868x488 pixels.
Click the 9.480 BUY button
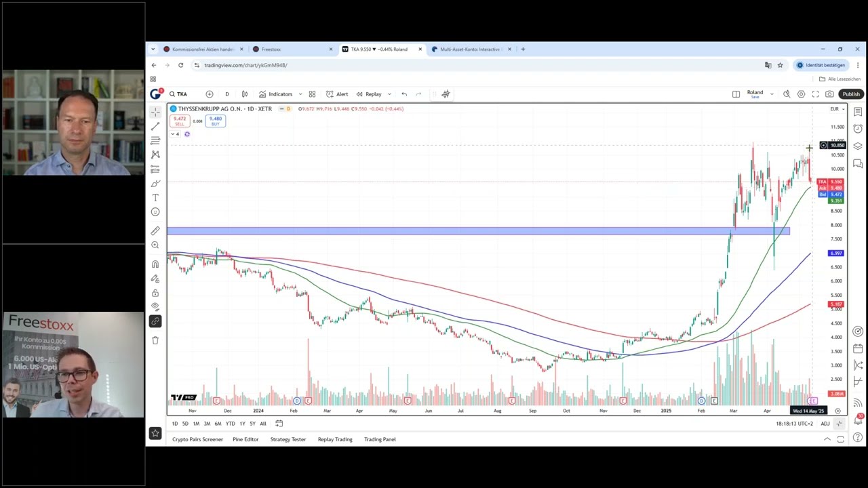[x=216, y=121]
